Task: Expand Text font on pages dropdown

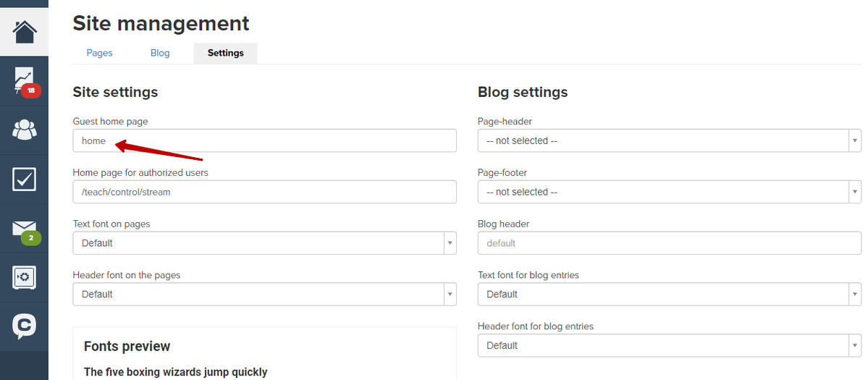Action: [265, 242]
